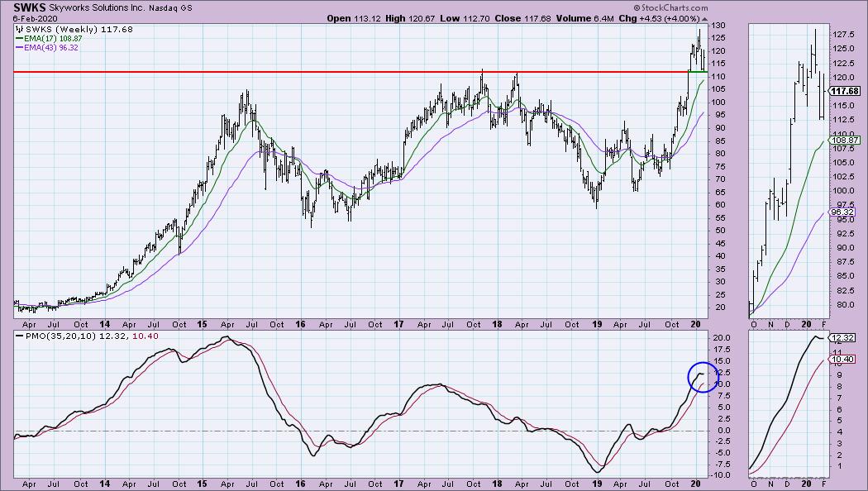Click the 108.87 EMA tag on the zoom panel

tap(846, 140)
